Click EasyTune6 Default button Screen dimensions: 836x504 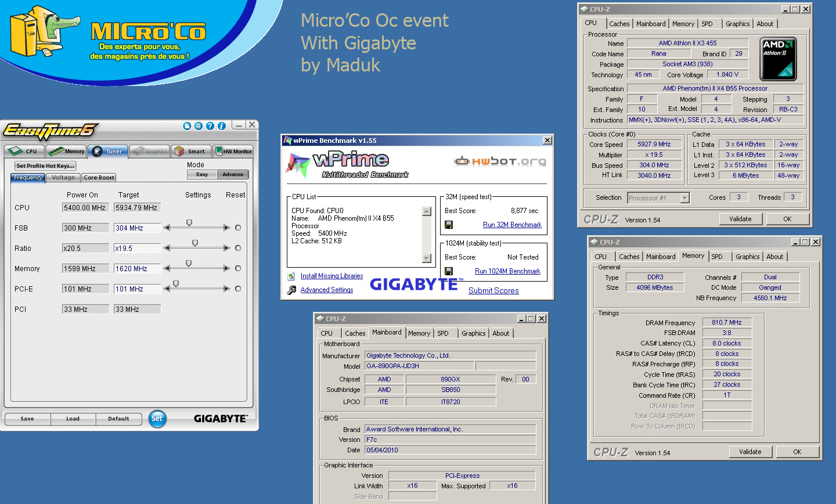(x=118, y=419)
